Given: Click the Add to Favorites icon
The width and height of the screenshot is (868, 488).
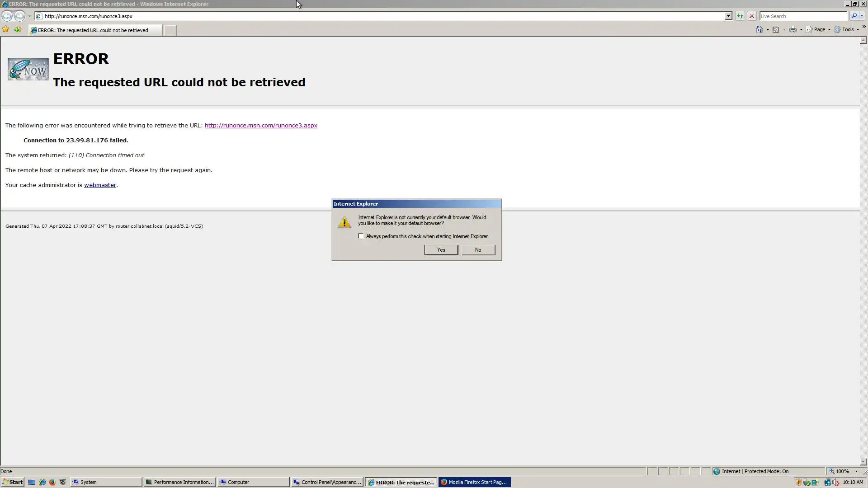Looking at the screenshot, I should coord(18,29).
